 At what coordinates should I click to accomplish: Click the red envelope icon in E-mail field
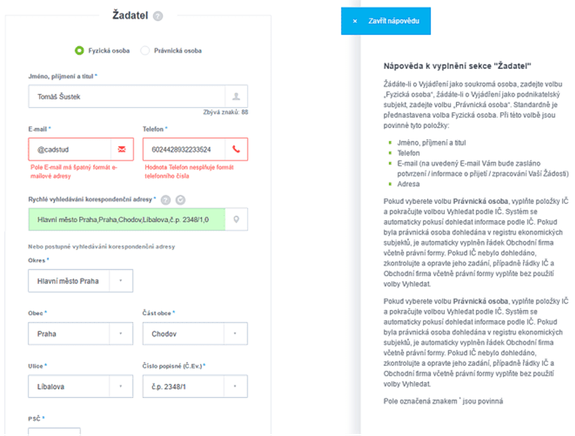[x=122, y=149]
